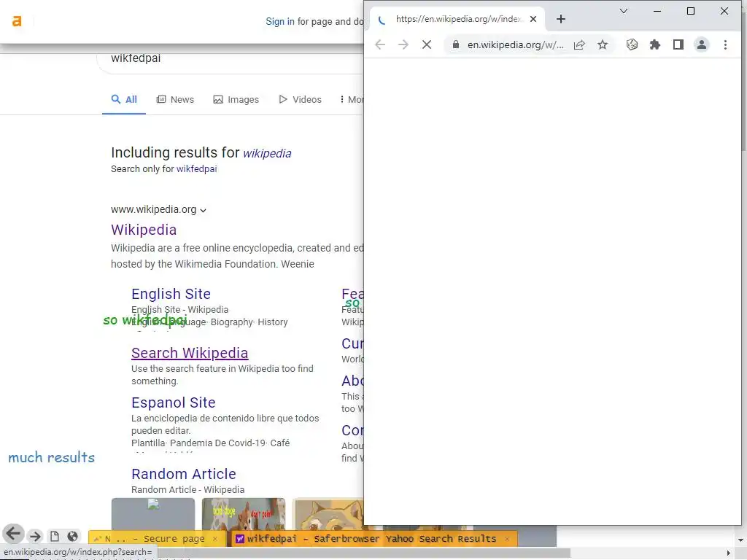Screen dimensions: 747x560
Task: Close the Secure page bottom tab
Action: (215, 539)
